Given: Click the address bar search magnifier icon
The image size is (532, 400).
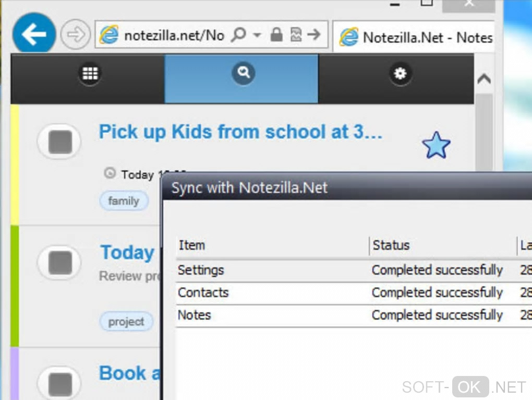Looking at the screenshot, I should [x=238, y=35].
